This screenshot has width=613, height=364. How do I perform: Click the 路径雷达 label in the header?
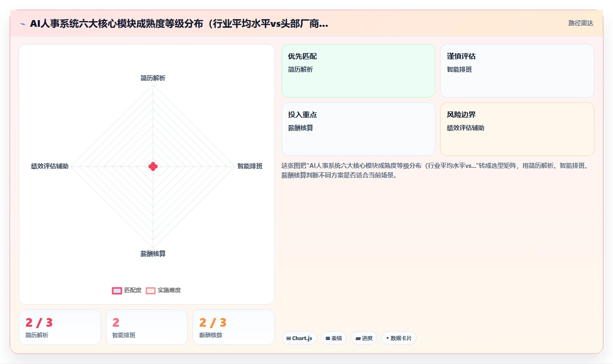click(580, 23)
